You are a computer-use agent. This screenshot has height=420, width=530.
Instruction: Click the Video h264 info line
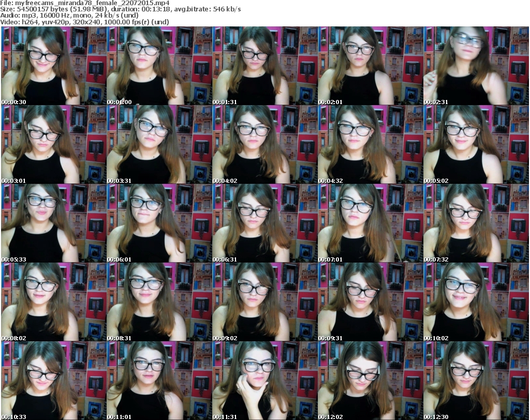click(84, 22)
